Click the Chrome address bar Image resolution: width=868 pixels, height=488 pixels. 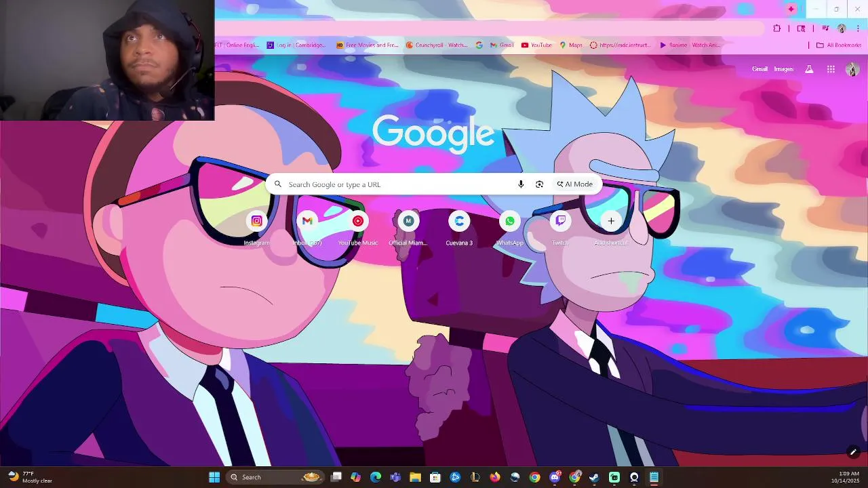click(488, 28)
